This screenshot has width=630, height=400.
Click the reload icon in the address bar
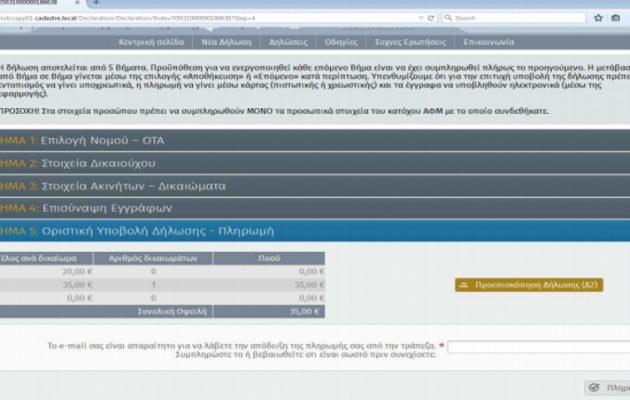(431, 18)
